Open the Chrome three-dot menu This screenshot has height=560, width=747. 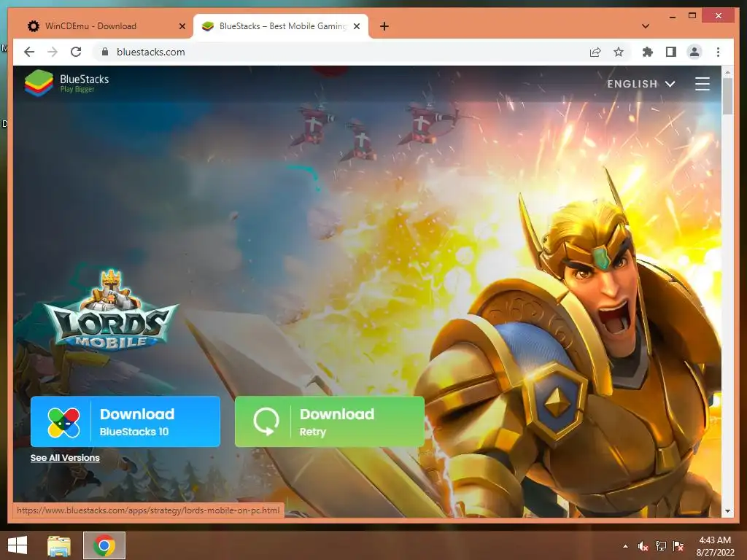pyautogui.click(x=718, y=52)
